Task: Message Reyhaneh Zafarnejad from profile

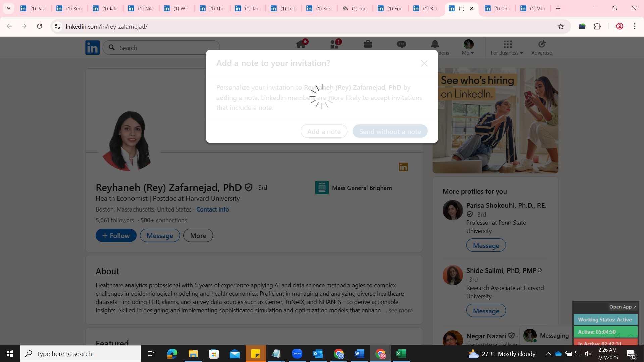Action: (x=160, y=235)
